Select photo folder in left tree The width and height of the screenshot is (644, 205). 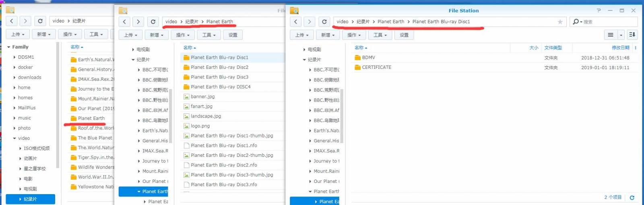tap(24, 128)
